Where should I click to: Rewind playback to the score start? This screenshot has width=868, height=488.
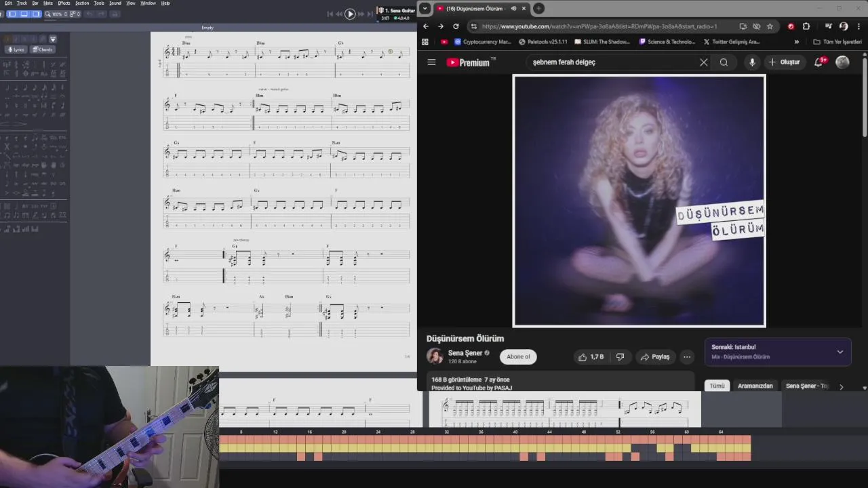[x=330, y=14]
